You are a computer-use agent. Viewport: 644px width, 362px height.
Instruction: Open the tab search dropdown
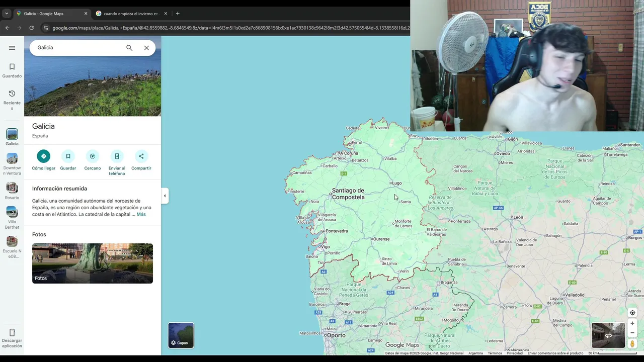point(7,14)
